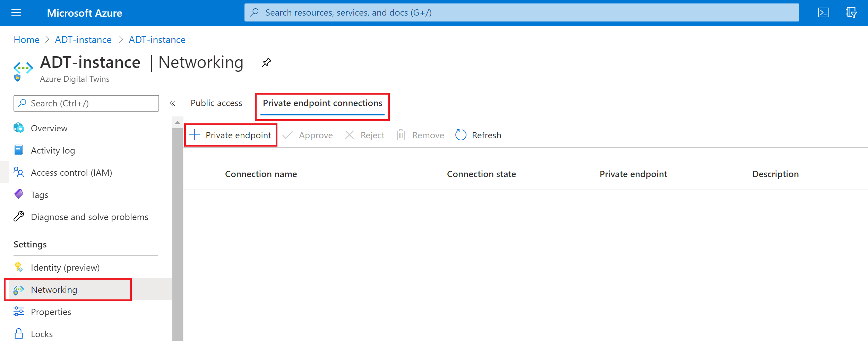Viewport: 868px width, 341px height.
Task: Sort by Connection state column header
Action: (481, 174)
